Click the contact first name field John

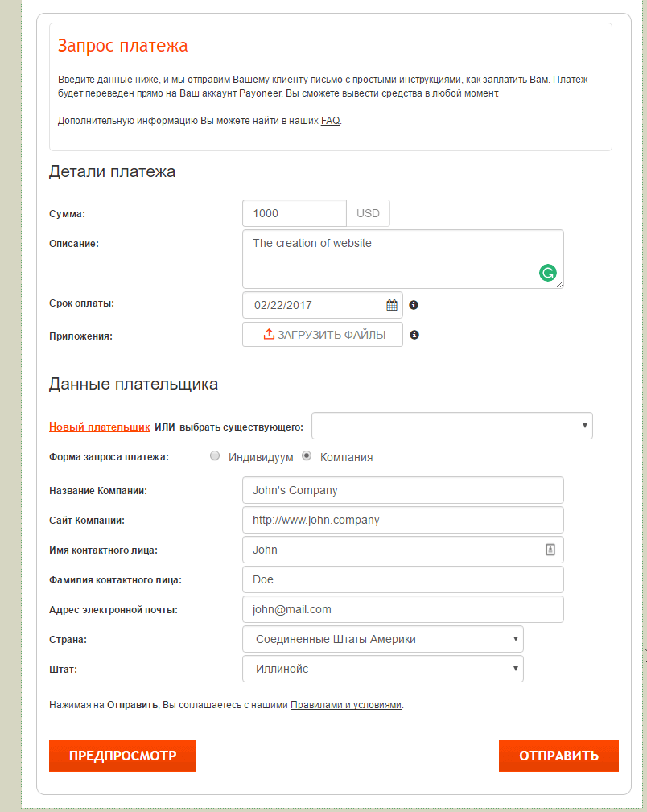point(403,550)
